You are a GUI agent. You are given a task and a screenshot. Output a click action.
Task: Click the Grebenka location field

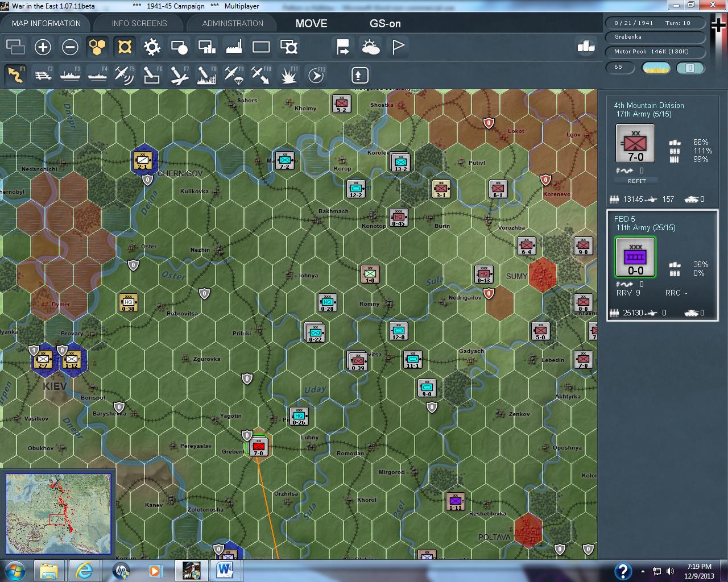point(655,37)
